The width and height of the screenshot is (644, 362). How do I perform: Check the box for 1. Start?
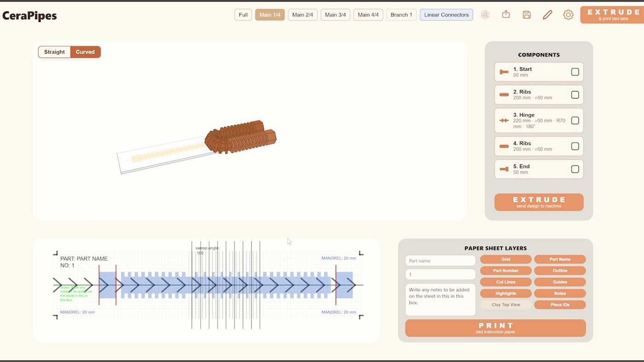coord(575,72)
